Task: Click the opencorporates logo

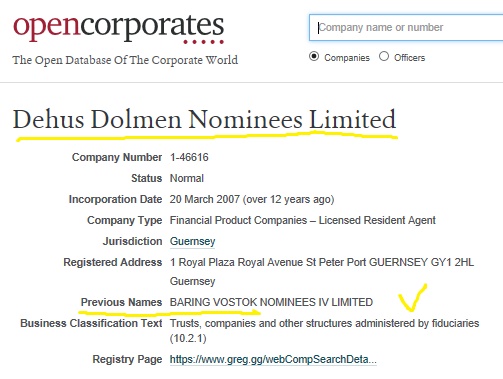Action: [119, 28]
